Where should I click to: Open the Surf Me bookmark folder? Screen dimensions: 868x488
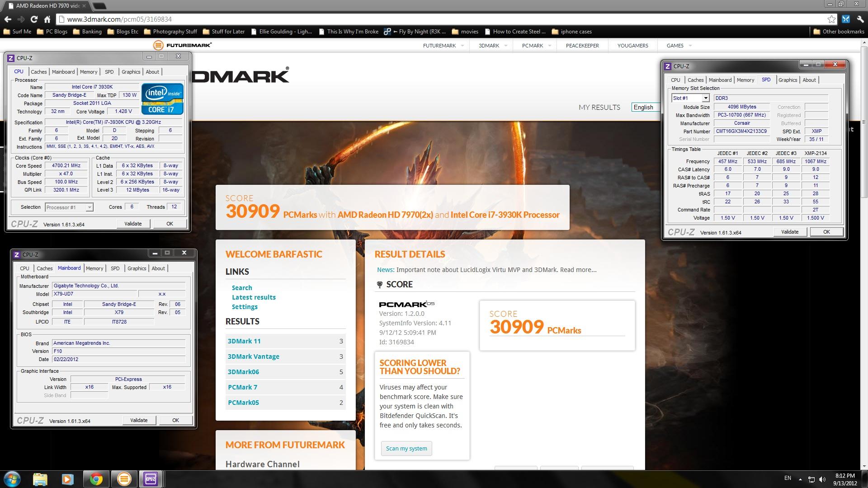(17, 32)
